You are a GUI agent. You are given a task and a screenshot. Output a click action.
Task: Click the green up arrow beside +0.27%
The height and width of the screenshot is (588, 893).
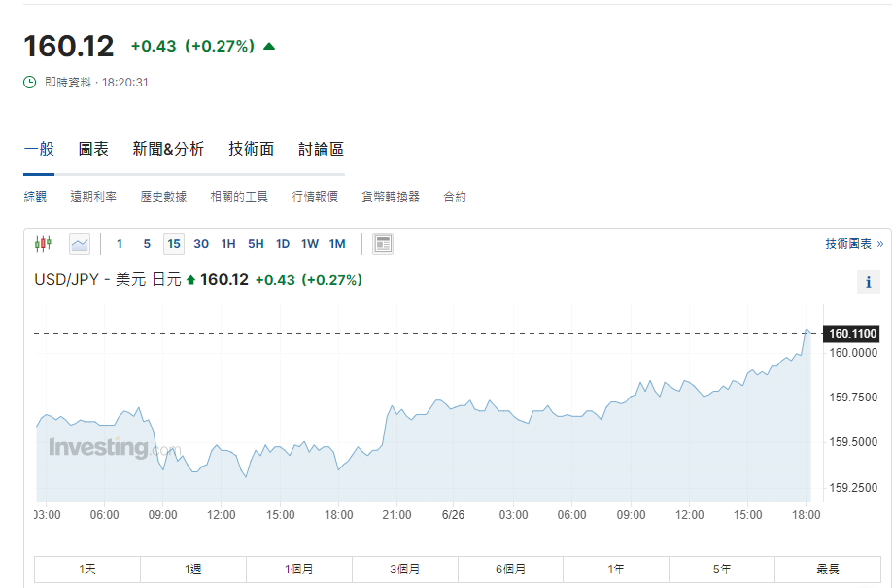[x=268, y=45]
